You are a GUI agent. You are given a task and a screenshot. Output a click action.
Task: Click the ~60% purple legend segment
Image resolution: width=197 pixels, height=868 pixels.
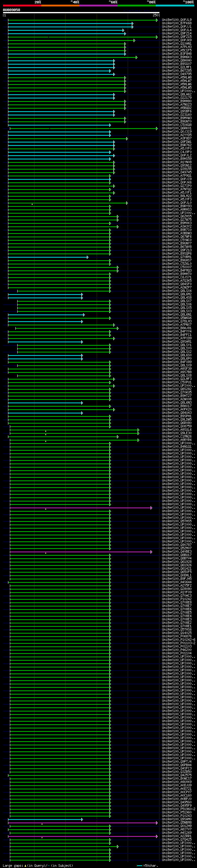pos(99,6)
